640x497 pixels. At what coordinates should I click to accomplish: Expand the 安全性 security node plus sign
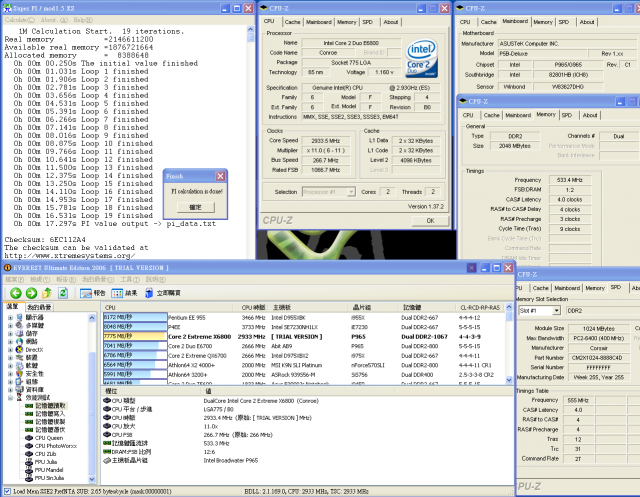click(x=10, y=374)
